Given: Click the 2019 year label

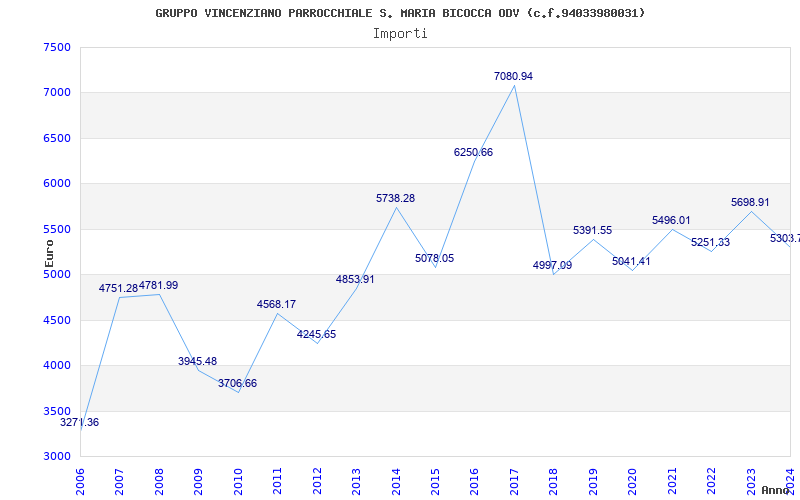Looking at the screenshot, I should coord(593,482).
